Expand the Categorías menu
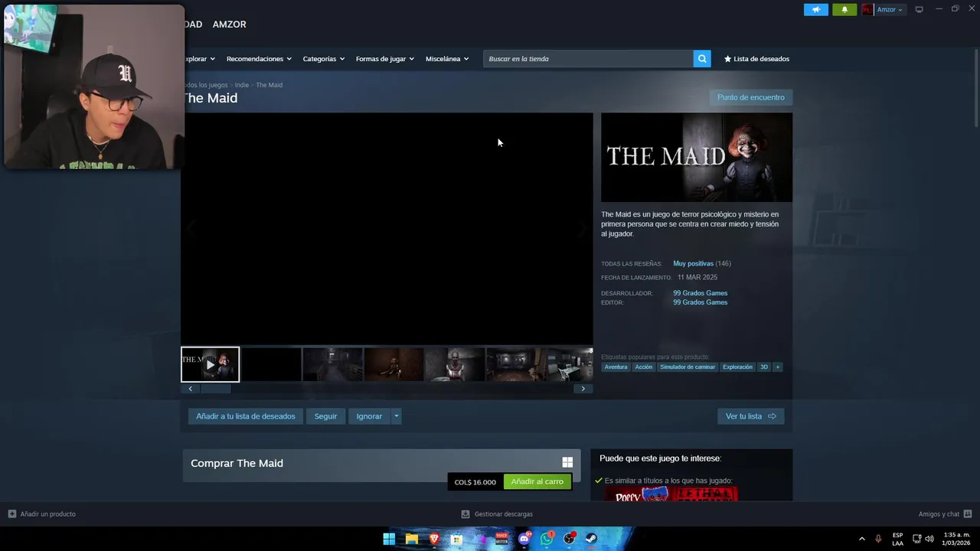The image size is (980, 551). (x=323, y=59)
